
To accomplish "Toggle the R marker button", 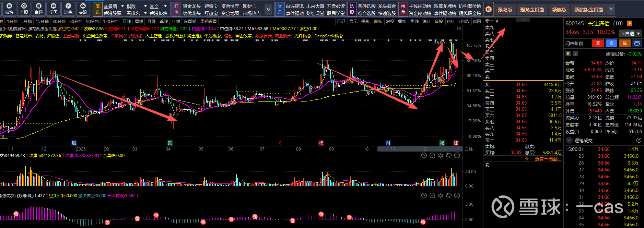I will [568, 53].
